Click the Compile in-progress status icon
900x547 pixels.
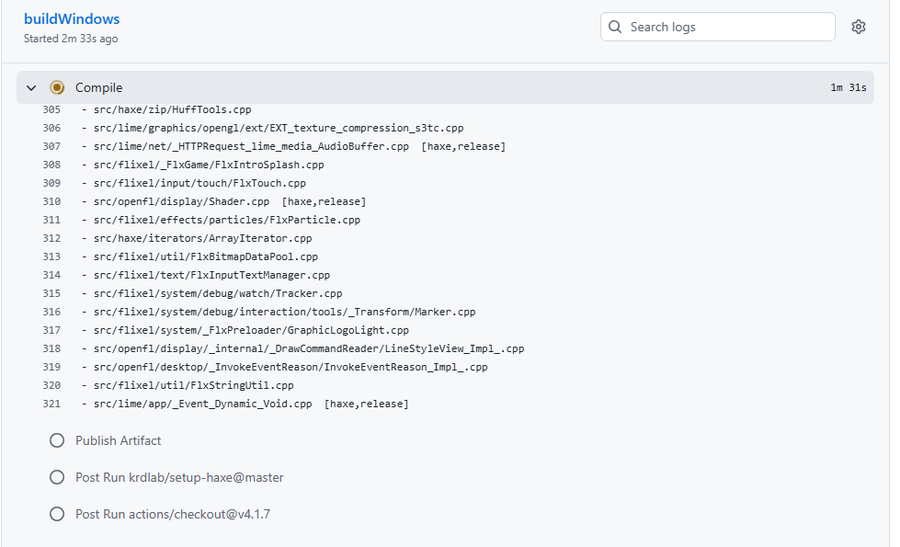tap(57, 88)
